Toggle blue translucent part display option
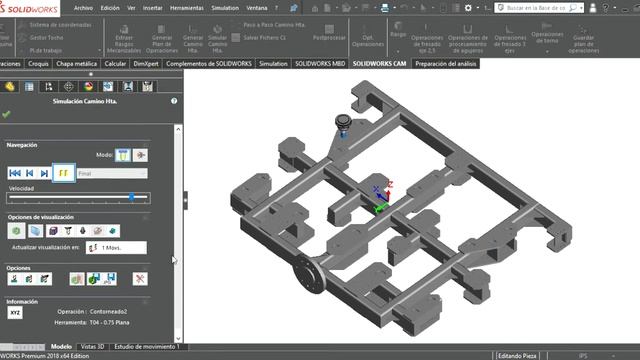 click(x=36, y=231)
